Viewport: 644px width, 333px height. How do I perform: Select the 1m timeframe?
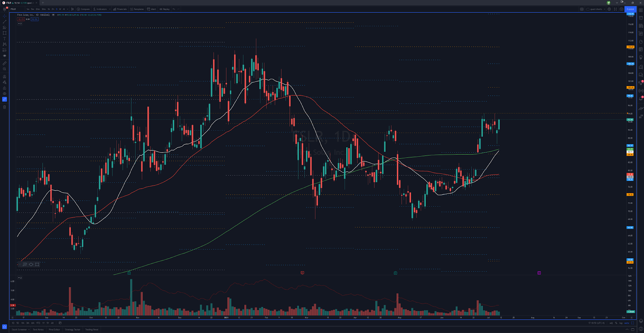[28, 9]
